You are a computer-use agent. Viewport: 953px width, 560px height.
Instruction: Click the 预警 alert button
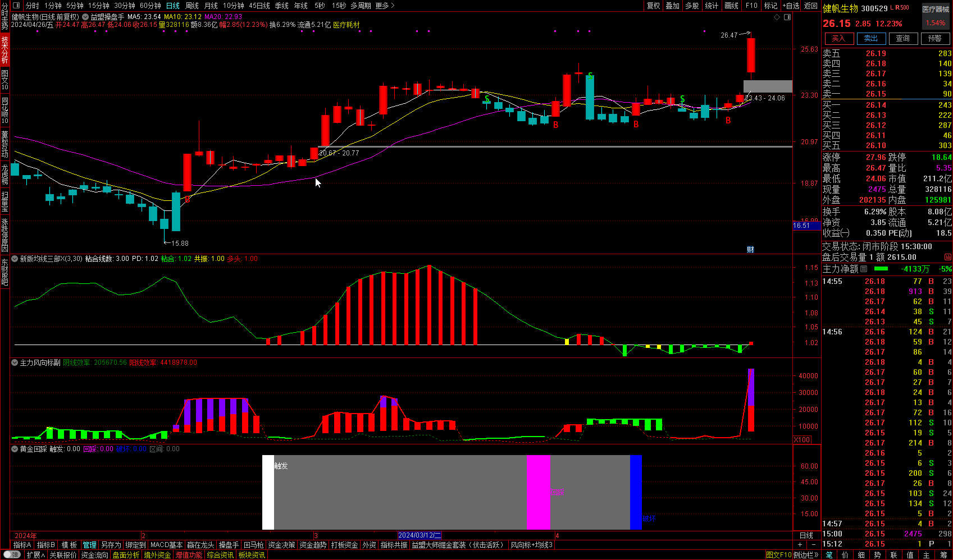pyautogui.click(x=935, y=38)
